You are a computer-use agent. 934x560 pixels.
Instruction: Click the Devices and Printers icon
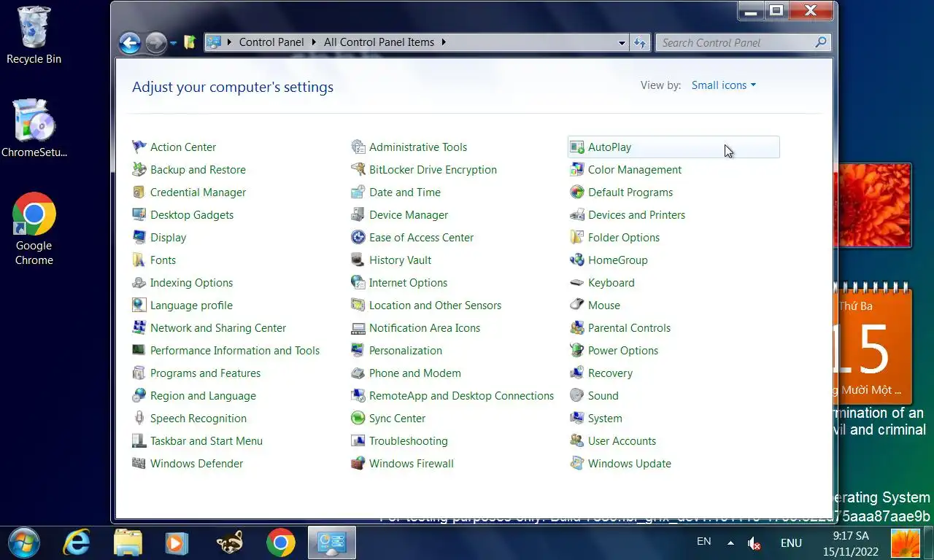point(576,215)
